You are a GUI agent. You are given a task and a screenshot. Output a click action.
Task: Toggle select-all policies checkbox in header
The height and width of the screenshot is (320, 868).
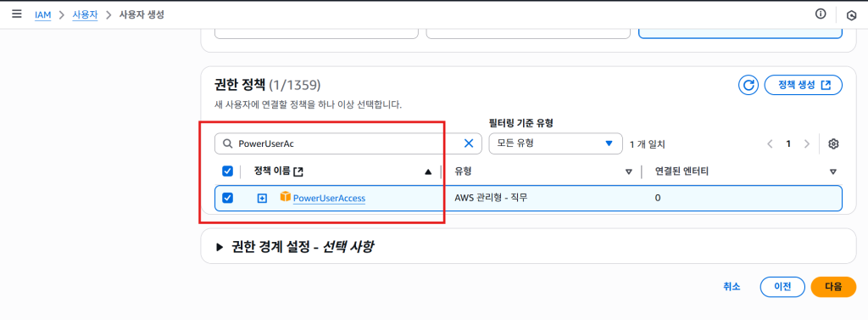tap(227, 171)
